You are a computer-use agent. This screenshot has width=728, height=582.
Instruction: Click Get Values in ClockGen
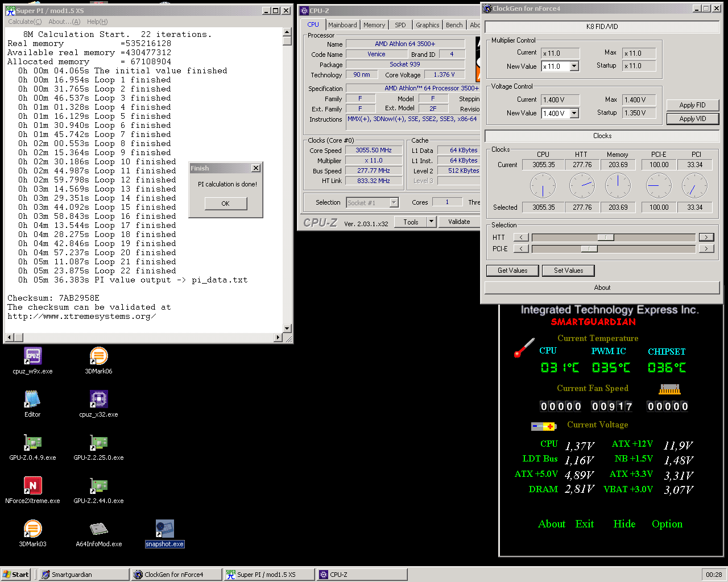coord(512,271)
